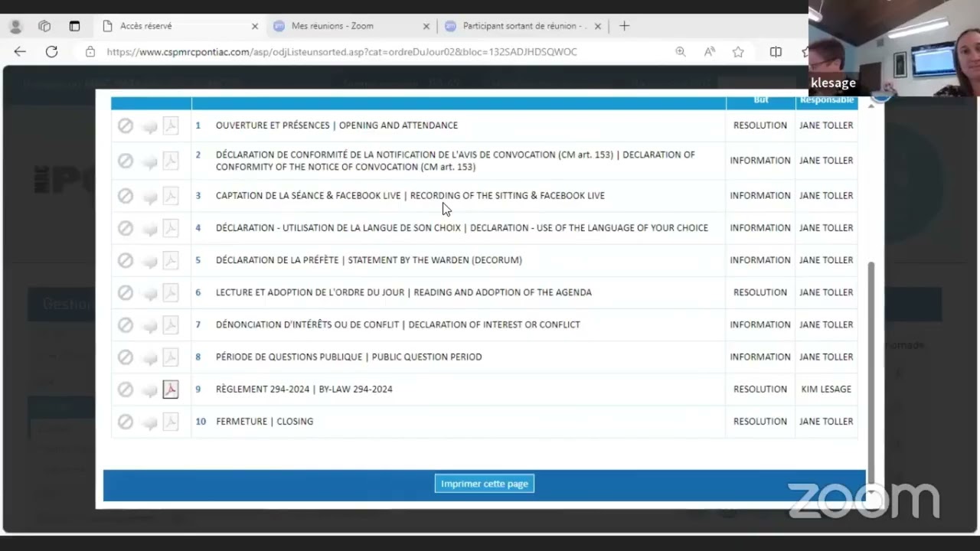Click RESOLUTION in the Ouverture et présences row

(x=760, y=126)
